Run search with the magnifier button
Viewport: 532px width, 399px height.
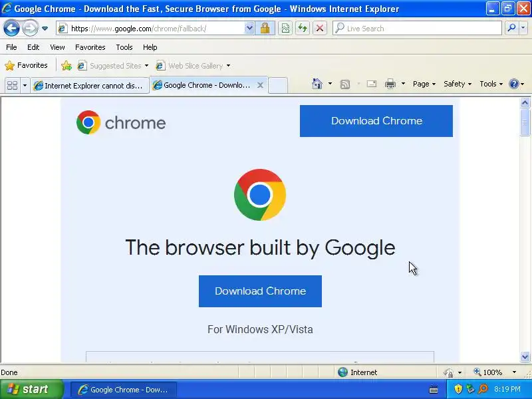511,28
